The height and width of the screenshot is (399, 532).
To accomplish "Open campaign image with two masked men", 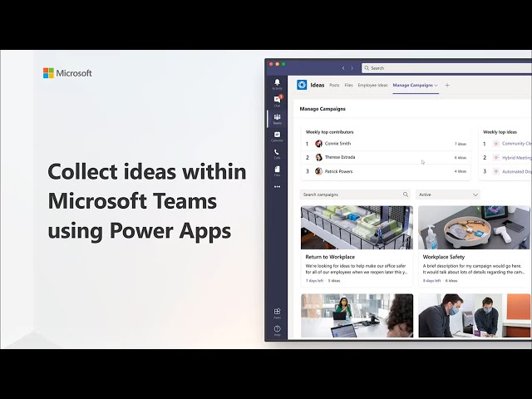I will (x=474, y=316).
